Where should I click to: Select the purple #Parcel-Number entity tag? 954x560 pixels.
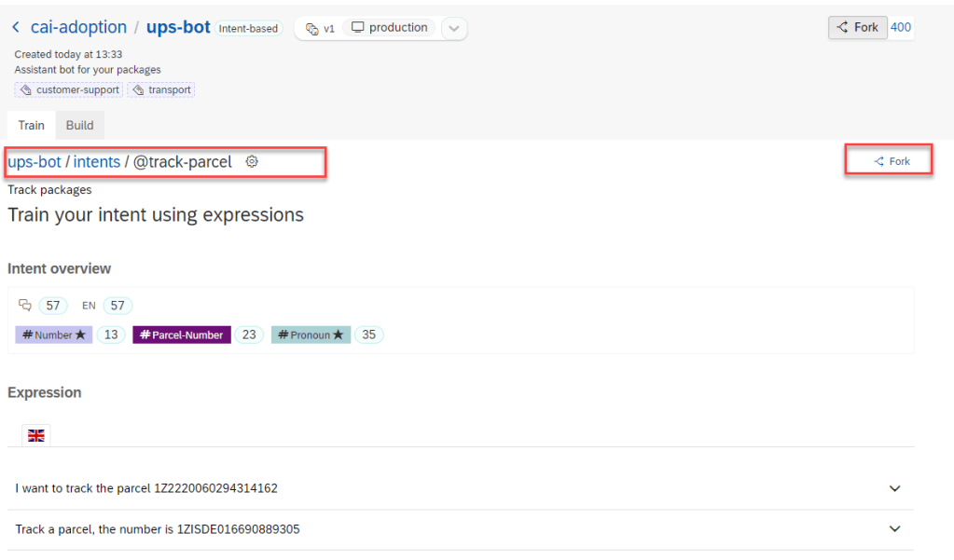(182, 335)
